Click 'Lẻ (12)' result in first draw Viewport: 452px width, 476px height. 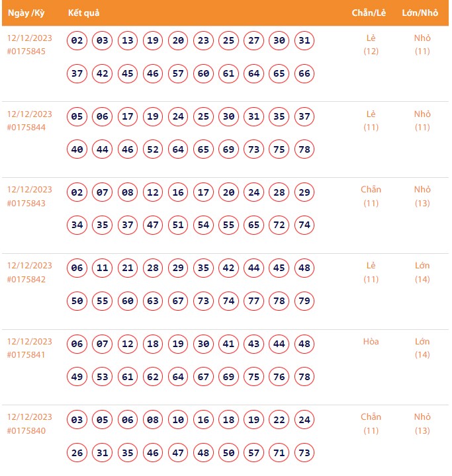point(371,44)
